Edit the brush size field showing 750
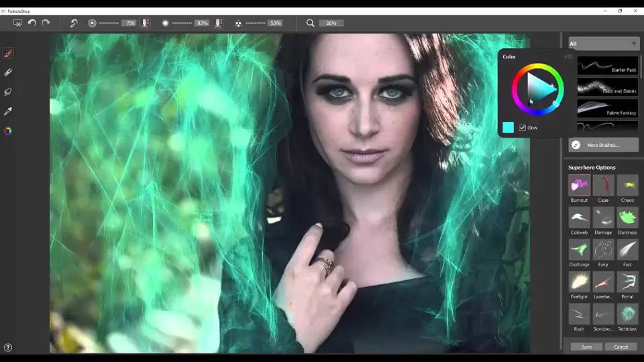 click(129, 23)
